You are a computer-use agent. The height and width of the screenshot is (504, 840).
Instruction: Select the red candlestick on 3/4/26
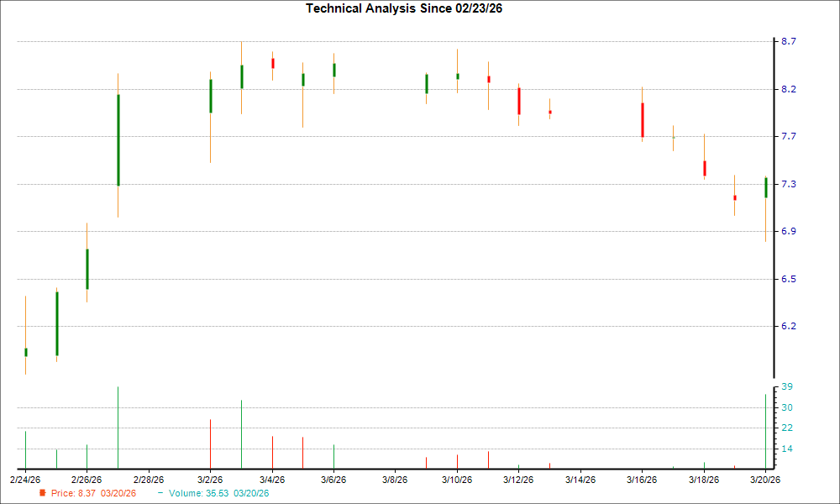(x=273, y=63)
